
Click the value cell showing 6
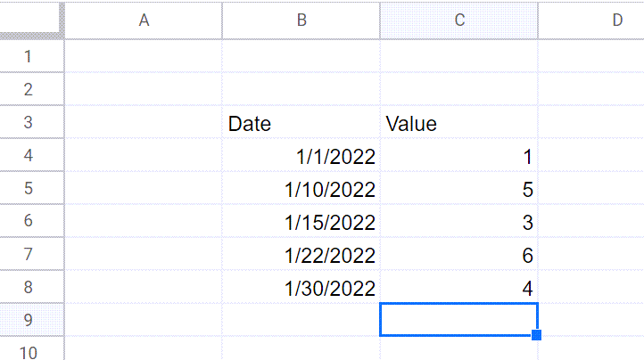click(459, 256)
